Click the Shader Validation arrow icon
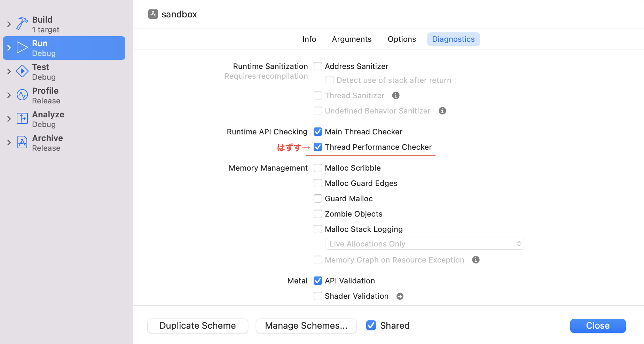This screenshot has height=344, width=644. click(400, 296)
